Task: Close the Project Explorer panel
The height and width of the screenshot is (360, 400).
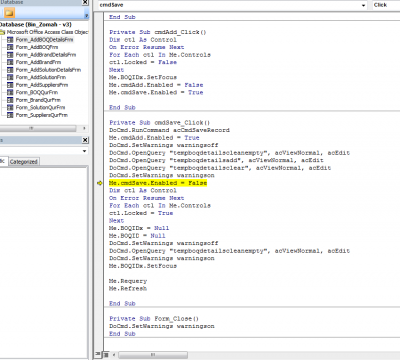Action: pyautogui.click(x=85, y=2)
